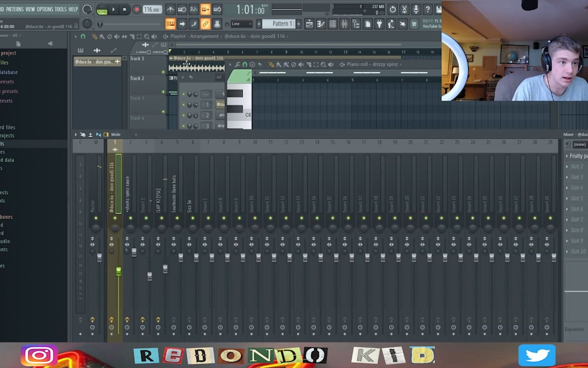Click the Master mixer track fader

tap(99, 258)
